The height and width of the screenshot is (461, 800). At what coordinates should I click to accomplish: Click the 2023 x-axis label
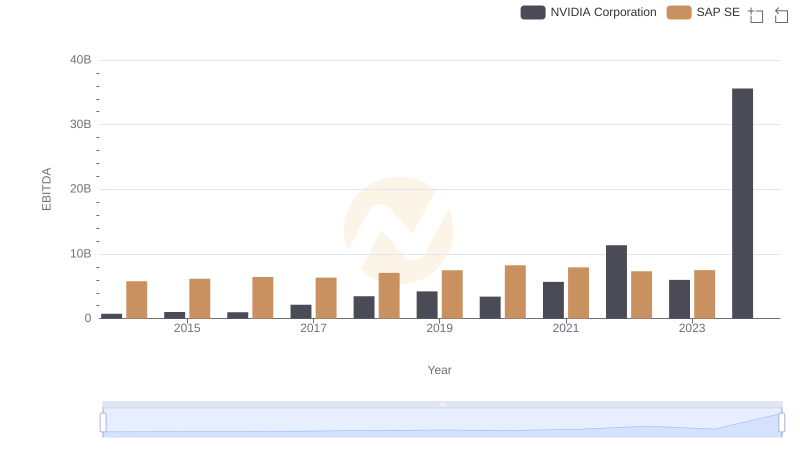click(692, 328)
